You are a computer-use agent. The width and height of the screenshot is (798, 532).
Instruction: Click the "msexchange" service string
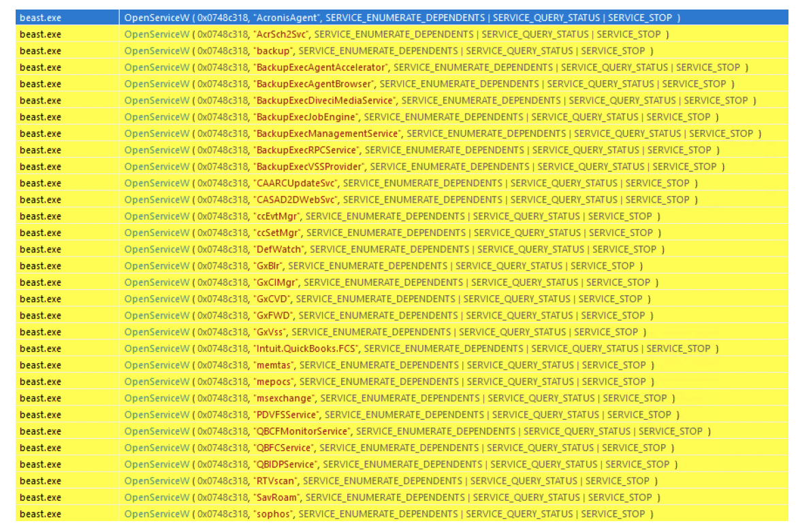[285, 398]
